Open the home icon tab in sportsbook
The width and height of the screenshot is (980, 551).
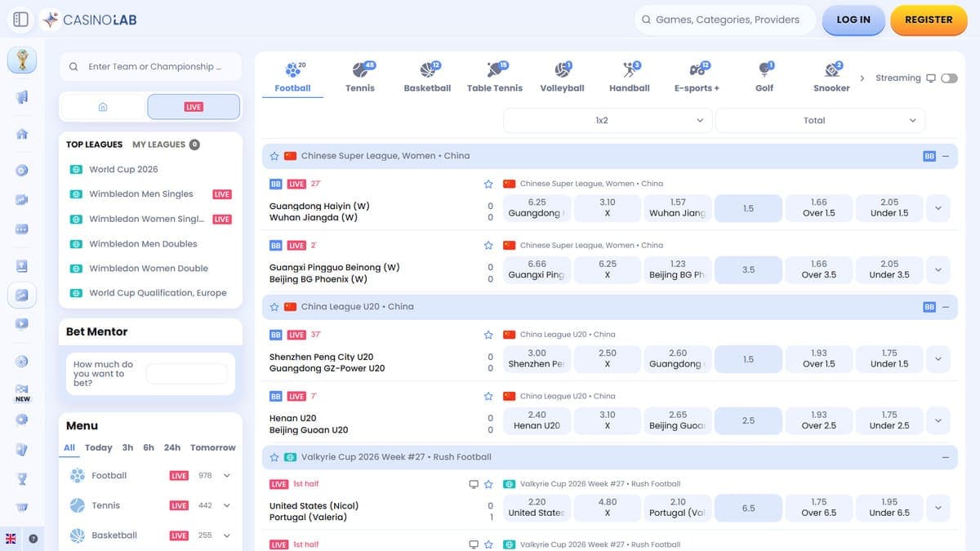click(103, 107)
